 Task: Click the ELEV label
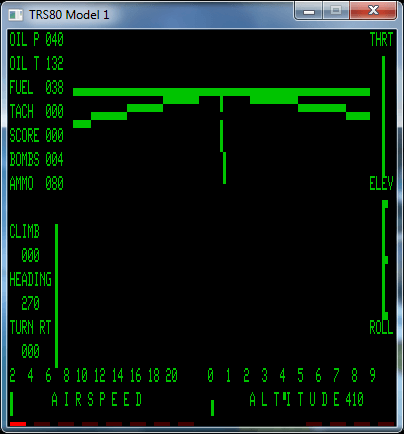pyautogui.click(x=381, y=183)
